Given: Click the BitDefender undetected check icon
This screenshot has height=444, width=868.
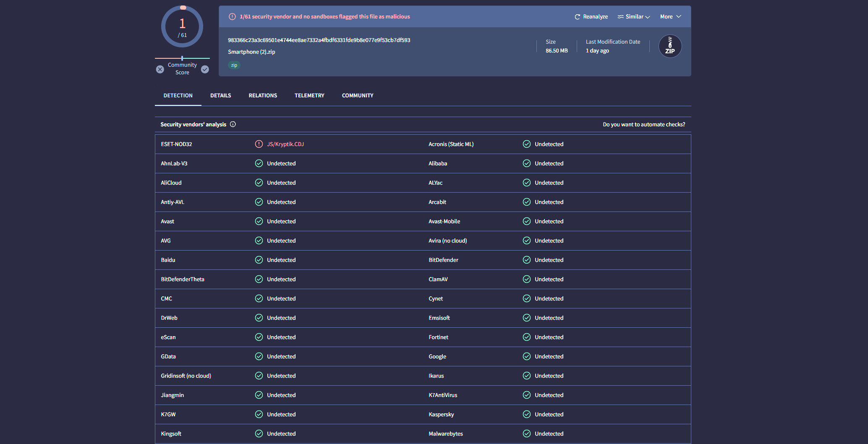Looking at the screenshot, I should click(x=527, y=260).
